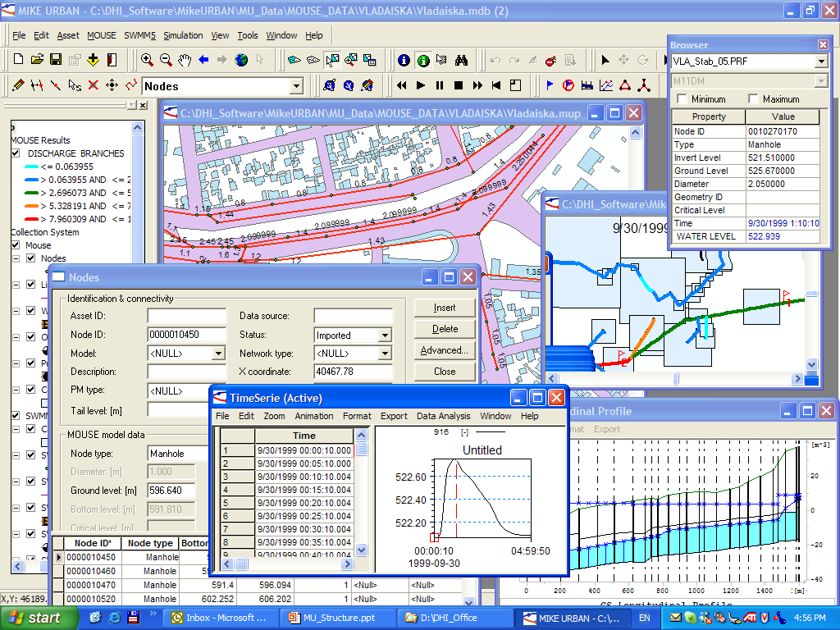Image resolution: width=840 pixels, height=630 pixels.
Task: Select the 9/30/1999 00:15:10.004 time row
Action: tap(288, 490)
